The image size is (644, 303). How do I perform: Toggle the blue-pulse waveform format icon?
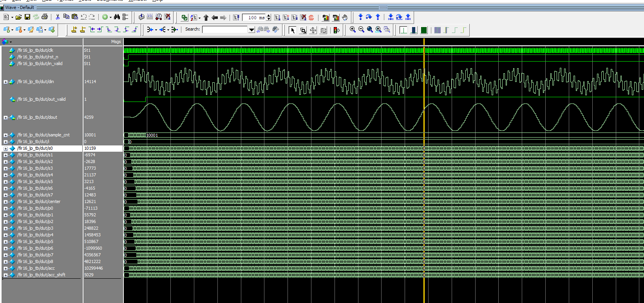tap(414, 30)
